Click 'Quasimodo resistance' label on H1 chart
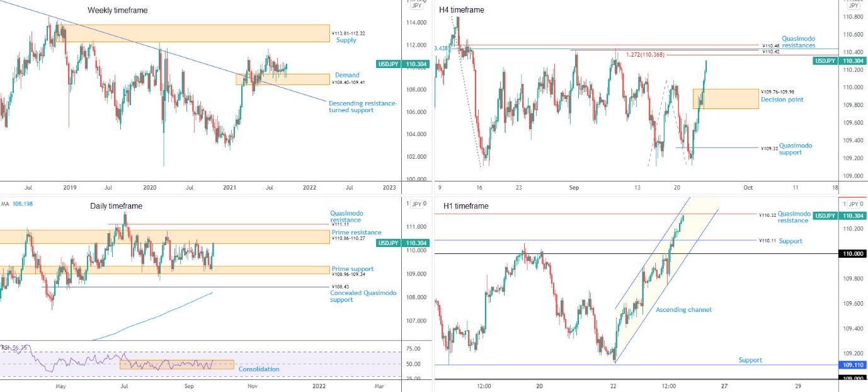 click(794, 217)
